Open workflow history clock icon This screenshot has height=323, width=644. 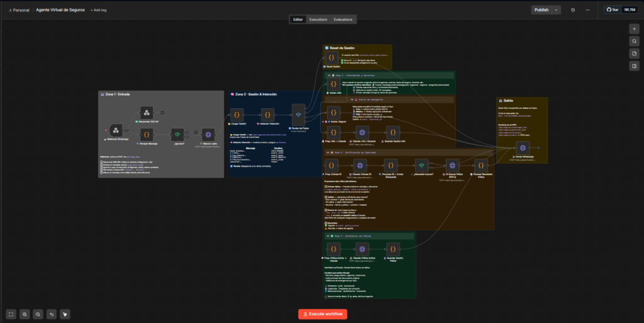point(572,10)
